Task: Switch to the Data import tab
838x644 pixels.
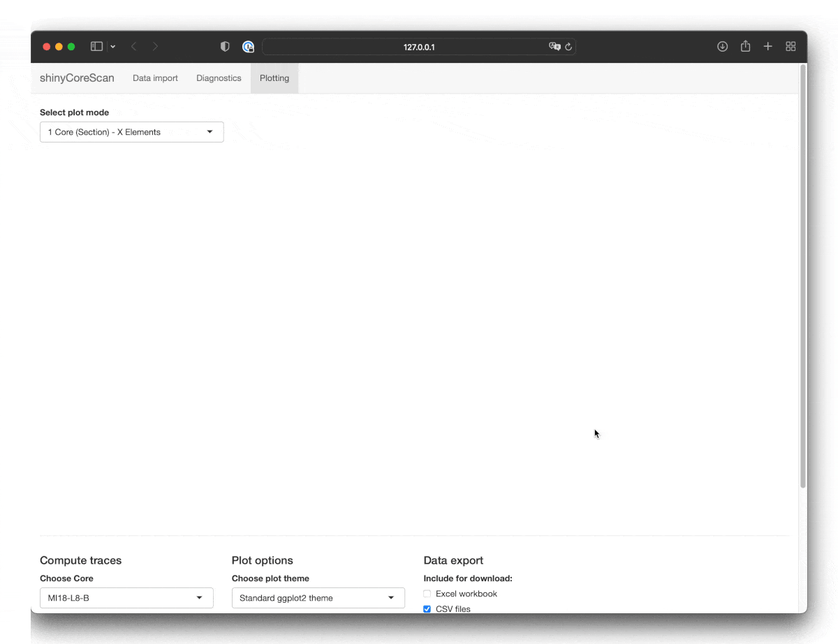Action: click(x=155, y=78)
